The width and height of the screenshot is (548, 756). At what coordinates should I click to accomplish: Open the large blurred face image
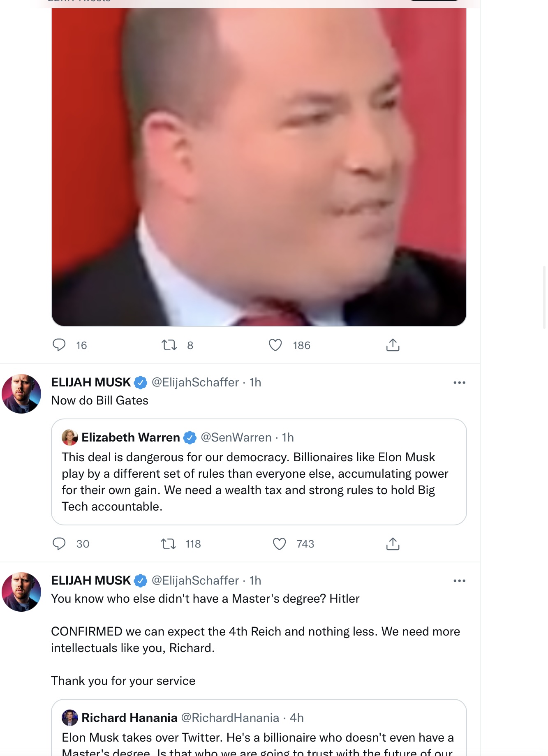click(259, 167)
